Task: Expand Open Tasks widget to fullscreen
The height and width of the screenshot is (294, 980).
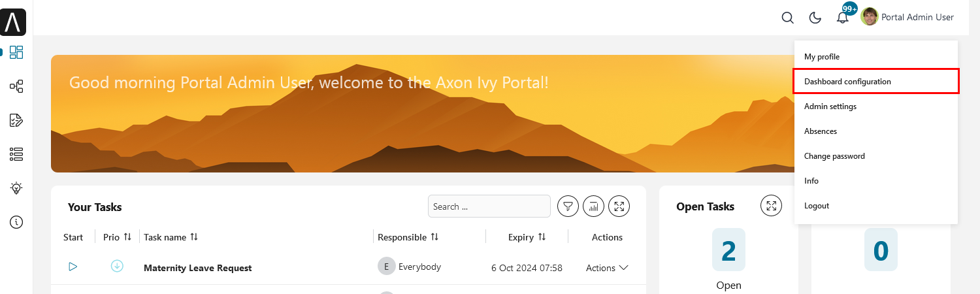Action: pos(772,206)
